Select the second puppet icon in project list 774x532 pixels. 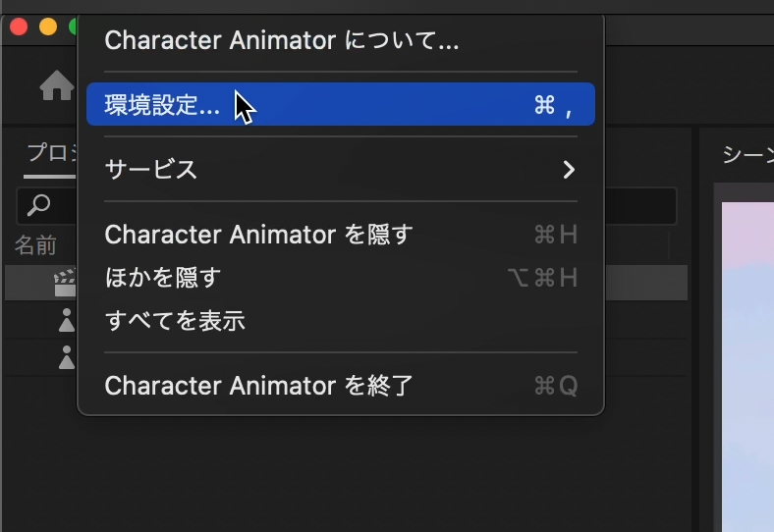tap(66, 357)
